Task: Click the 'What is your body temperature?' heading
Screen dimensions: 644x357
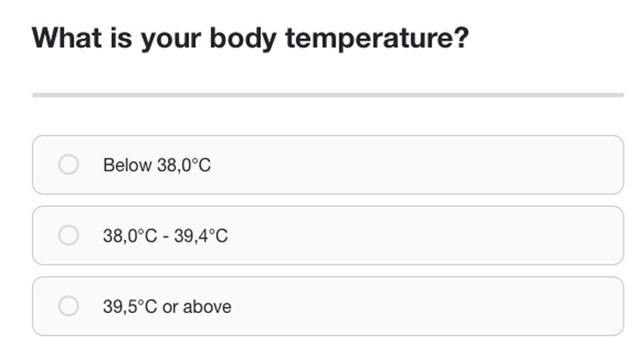Action: click(250, 38)
